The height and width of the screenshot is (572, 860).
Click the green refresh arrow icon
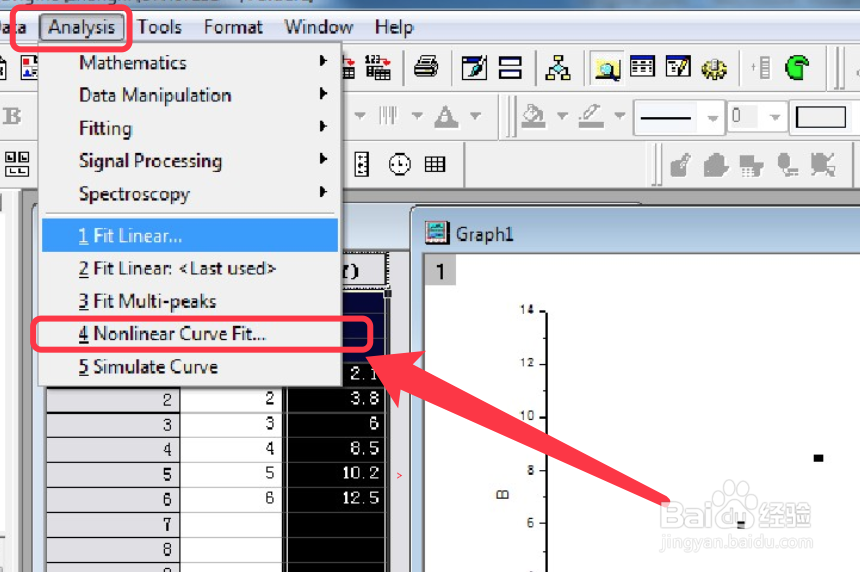tap(796, 67)
